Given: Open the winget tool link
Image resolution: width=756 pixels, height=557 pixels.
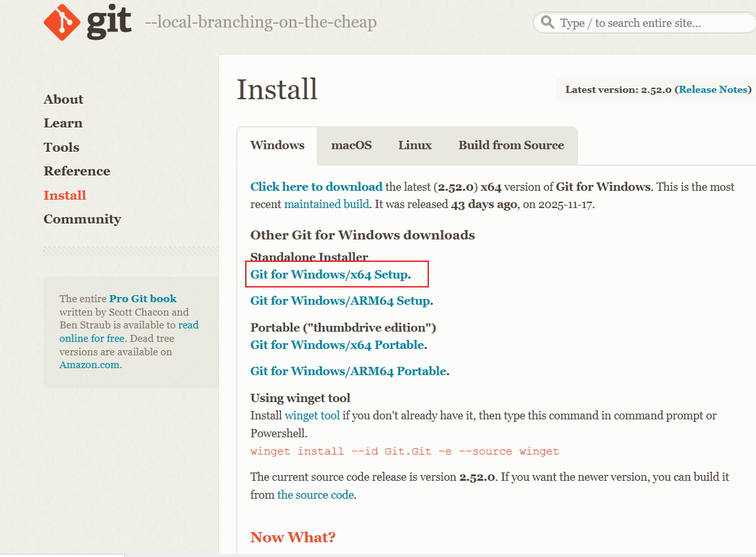Looking at the screenshot, I should click(x=312, y=416).
